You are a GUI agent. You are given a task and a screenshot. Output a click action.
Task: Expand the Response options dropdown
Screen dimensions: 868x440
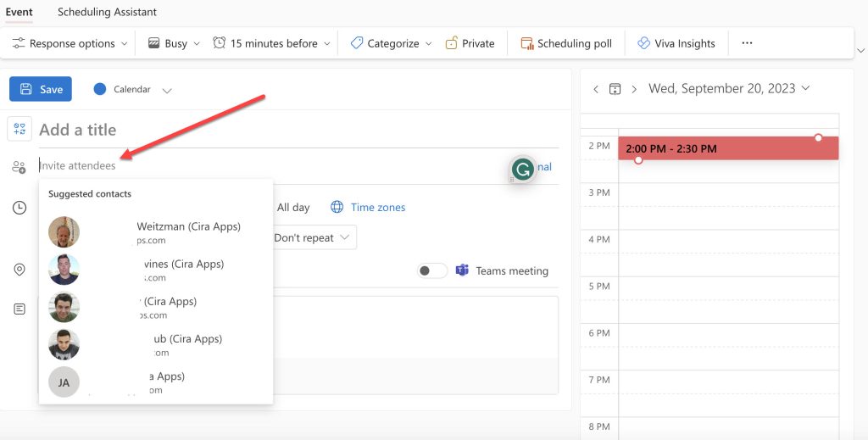pyautogui.click(x=70, y=43)
